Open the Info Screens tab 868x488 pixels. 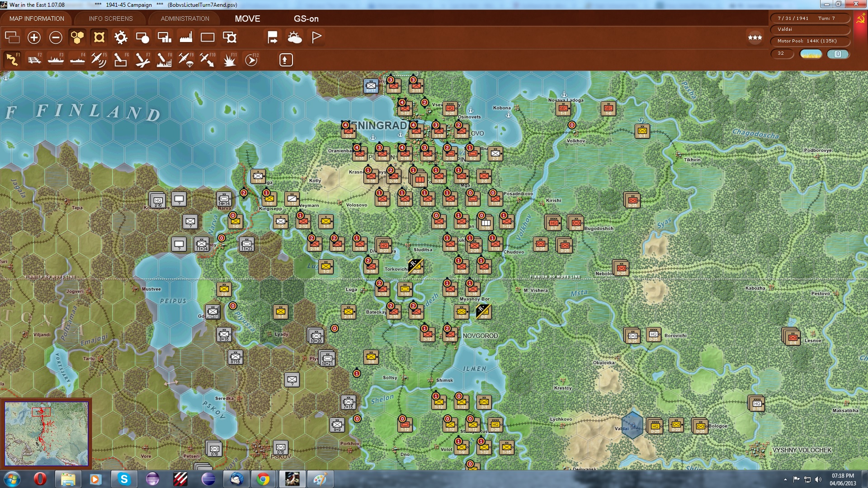111,19
